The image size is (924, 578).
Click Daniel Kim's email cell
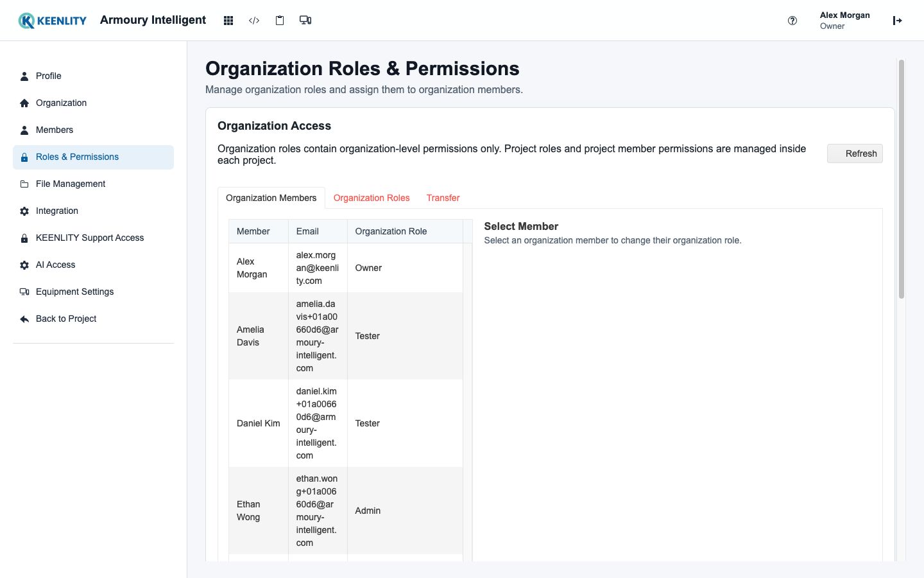click(x=318, y=423)
